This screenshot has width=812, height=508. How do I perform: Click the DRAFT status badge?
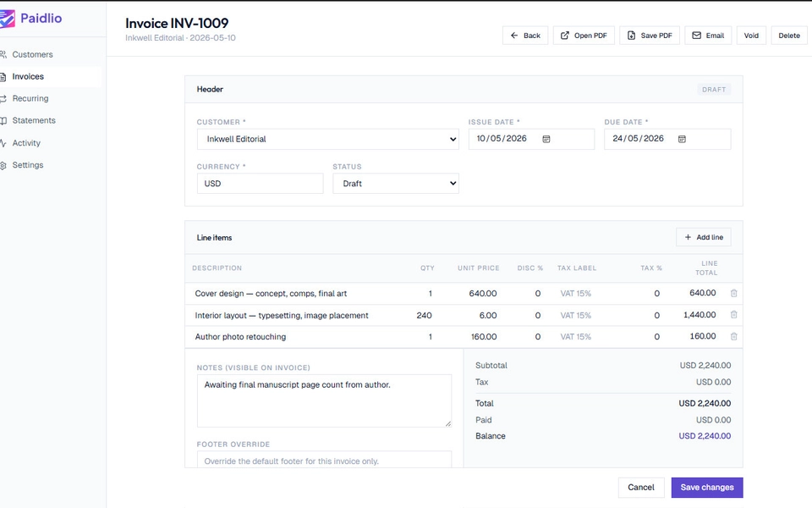click(x=714, y=90)
